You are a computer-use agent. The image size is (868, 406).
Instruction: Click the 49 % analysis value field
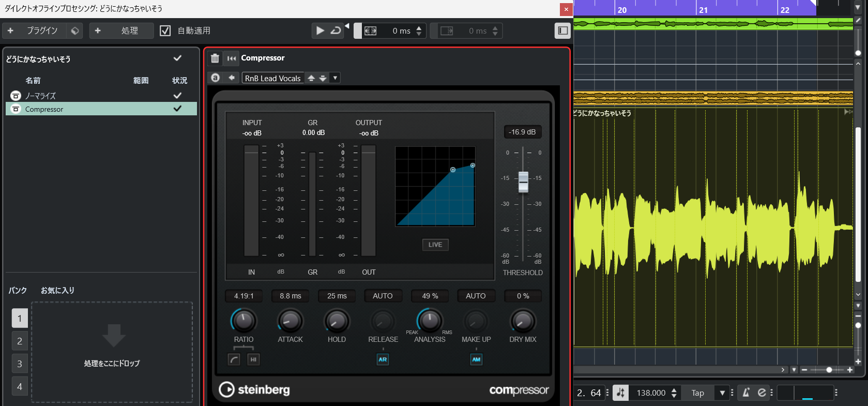coord(430,296)
